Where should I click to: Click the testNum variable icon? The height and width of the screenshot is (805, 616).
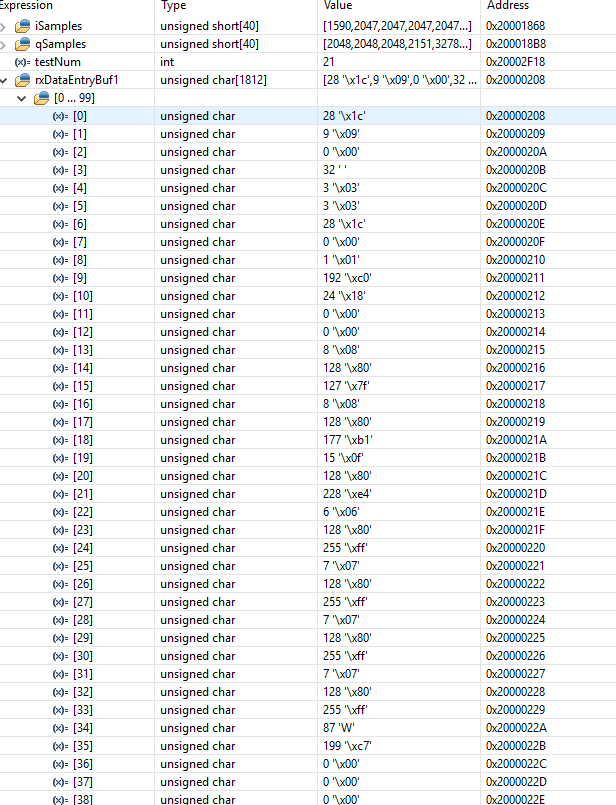coord(22,62)
